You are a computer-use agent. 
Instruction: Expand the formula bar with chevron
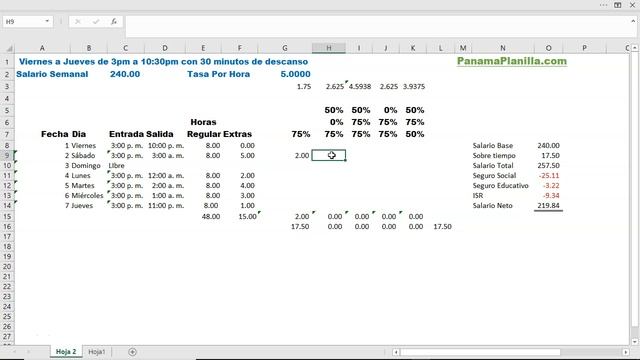(633, 21)
